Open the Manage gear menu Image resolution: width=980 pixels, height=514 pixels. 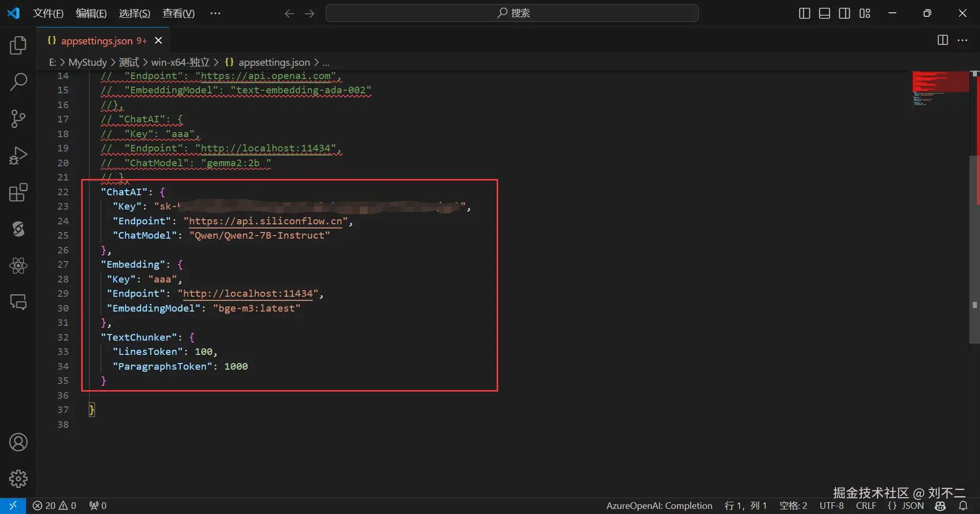click(x=18, y=479)
